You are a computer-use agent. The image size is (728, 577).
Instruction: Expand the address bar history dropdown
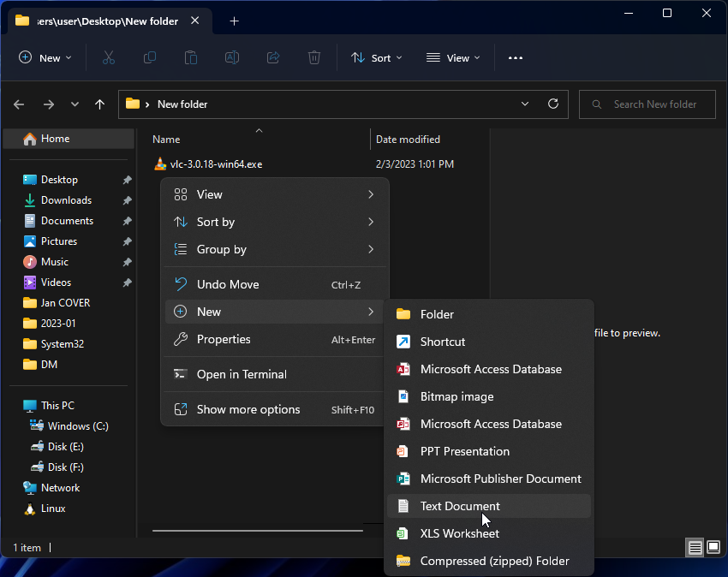click(525, 104)
